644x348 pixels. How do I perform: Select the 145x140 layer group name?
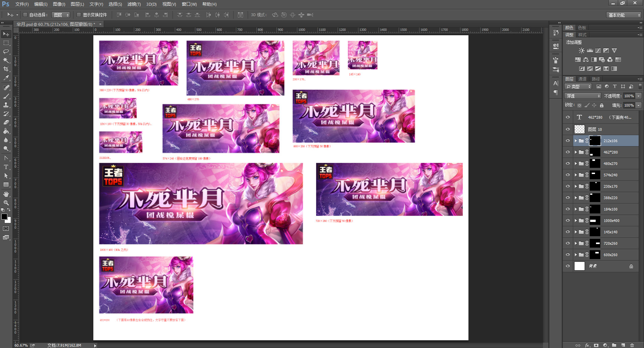click(610, 232)
